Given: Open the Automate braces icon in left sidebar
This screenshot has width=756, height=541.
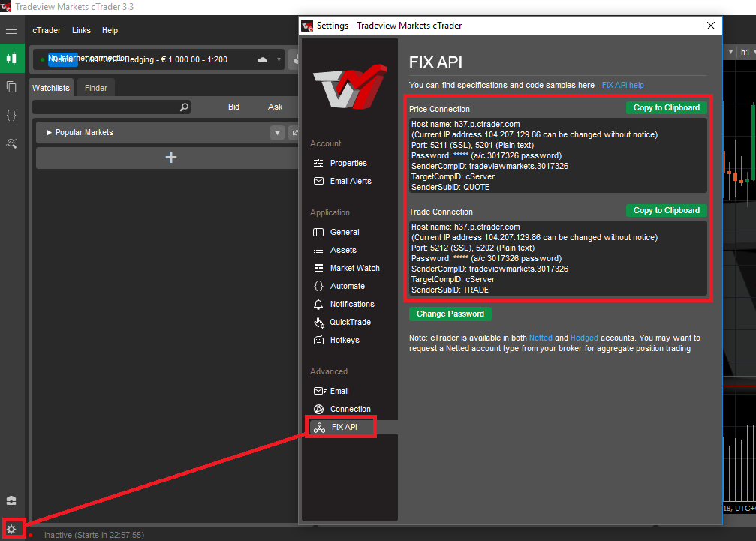Looking at the screenshot, I should [11, 115].
